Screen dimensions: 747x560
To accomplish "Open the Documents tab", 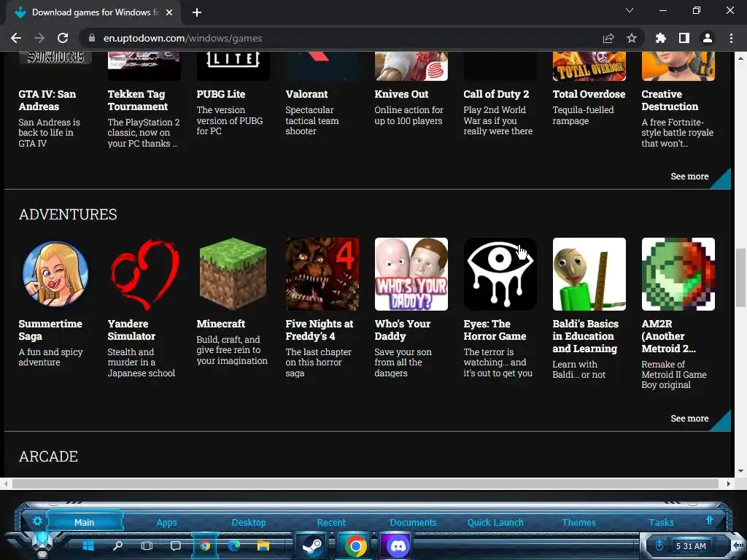I will (x=413, y=522).
